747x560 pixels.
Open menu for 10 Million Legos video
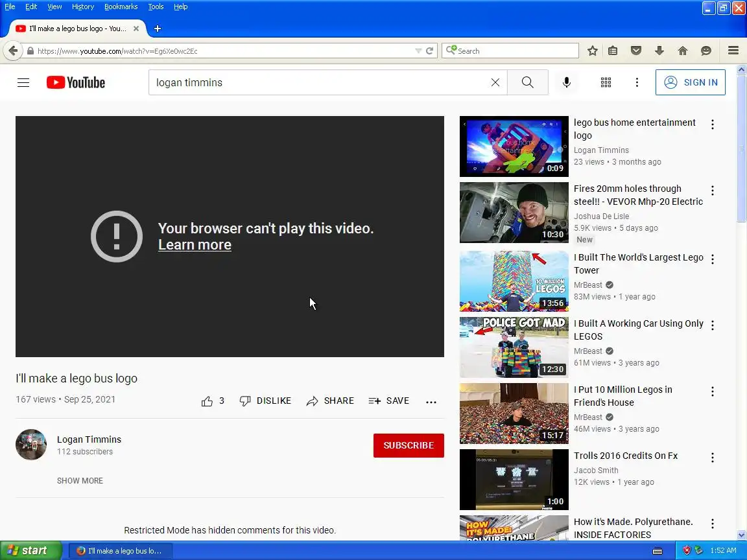coord(712,392)
